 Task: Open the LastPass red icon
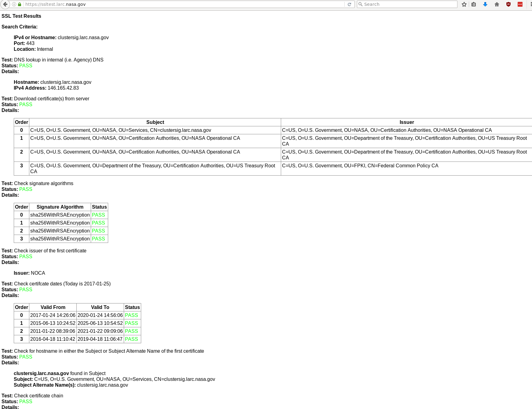[x=520, y=4]
